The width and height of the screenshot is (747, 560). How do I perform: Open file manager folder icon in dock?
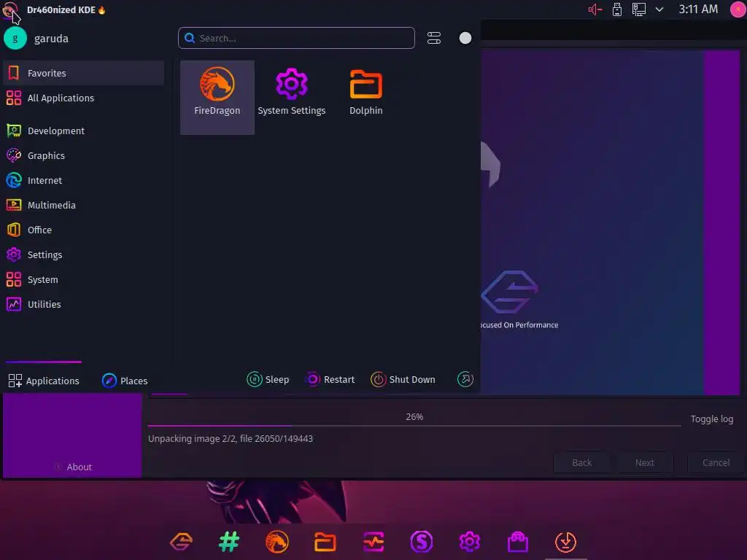[x=325, y=542]
